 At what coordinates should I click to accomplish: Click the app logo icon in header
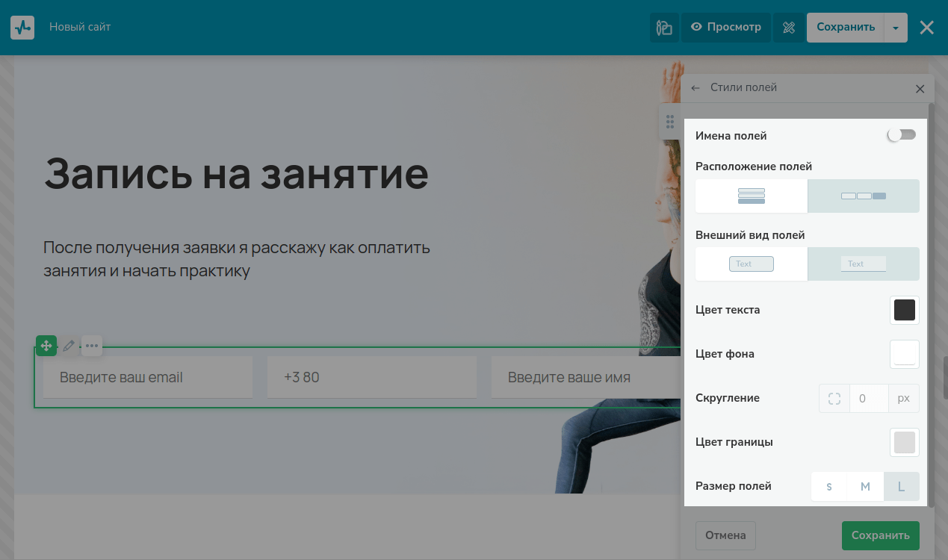22,28
